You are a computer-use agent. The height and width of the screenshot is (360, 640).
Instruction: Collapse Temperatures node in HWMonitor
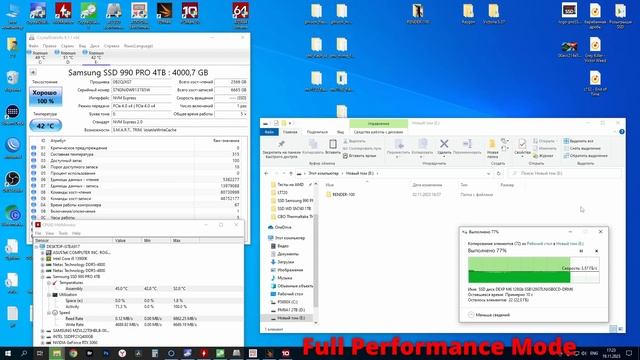click(49, 283)
